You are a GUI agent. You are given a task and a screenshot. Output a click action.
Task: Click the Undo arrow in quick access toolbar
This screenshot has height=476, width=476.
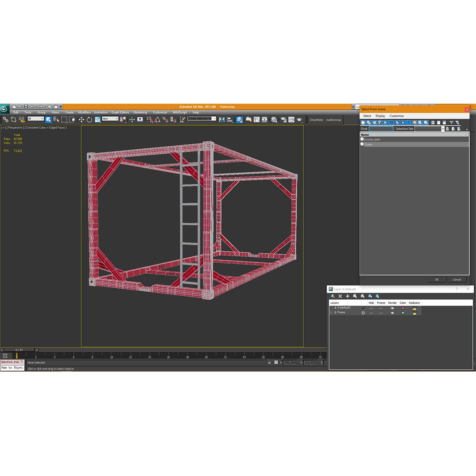pos(32,107)
